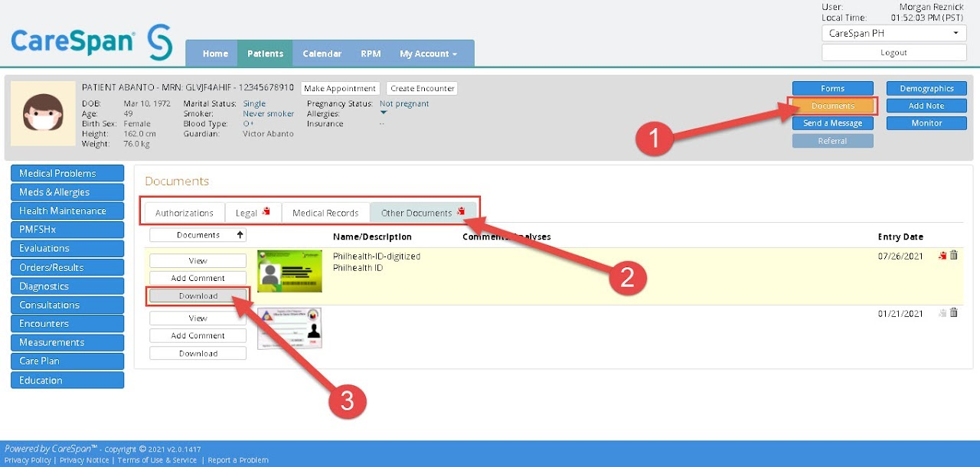Open Encounters section
Image resolution: width=980 pixels, height=467 pixels.
point(67,323)
